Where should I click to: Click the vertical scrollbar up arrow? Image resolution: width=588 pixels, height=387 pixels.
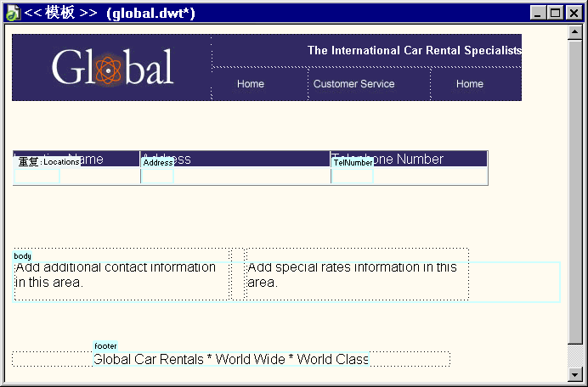[574, 32]
